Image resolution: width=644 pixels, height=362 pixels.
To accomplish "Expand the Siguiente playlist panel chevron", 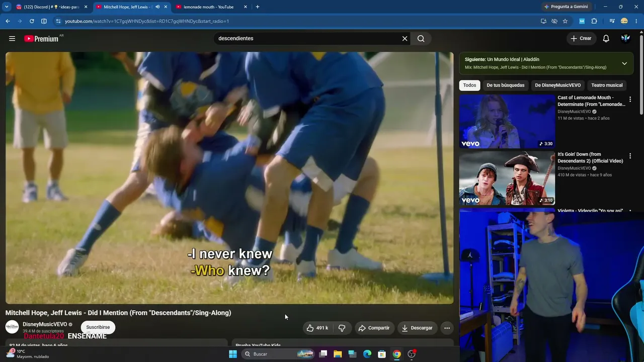I will point(624,63).
